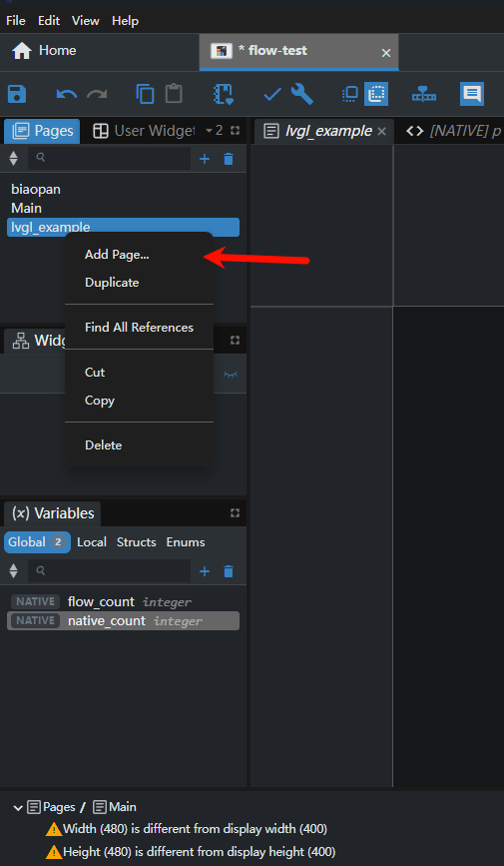Delete selected page with trash icon

(229, 159)
